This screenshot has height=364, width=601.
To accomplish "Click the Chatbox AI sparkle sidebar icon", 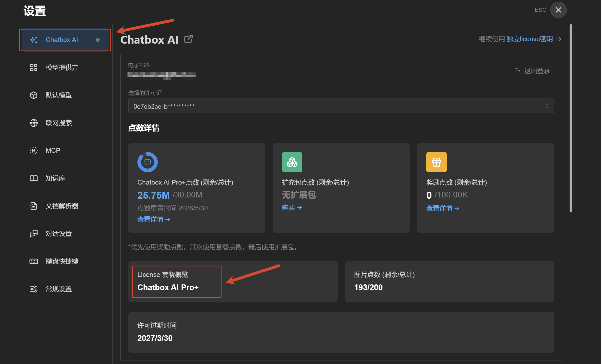I will [34, 40].
